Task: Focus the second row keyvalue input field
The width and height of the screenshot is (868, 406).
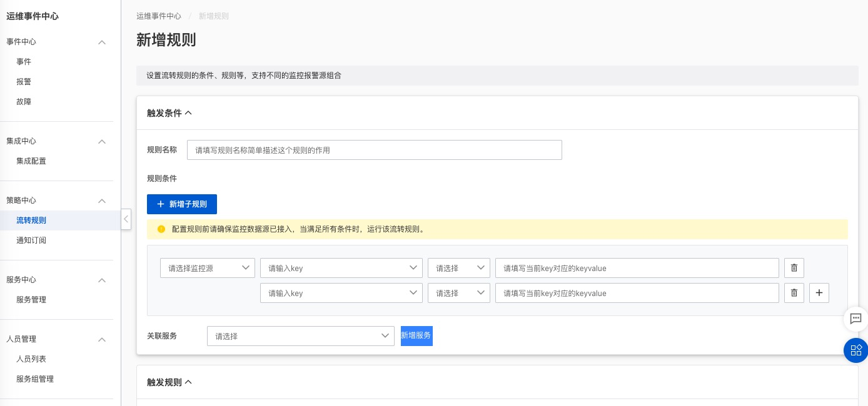Action: click(637, 293)
